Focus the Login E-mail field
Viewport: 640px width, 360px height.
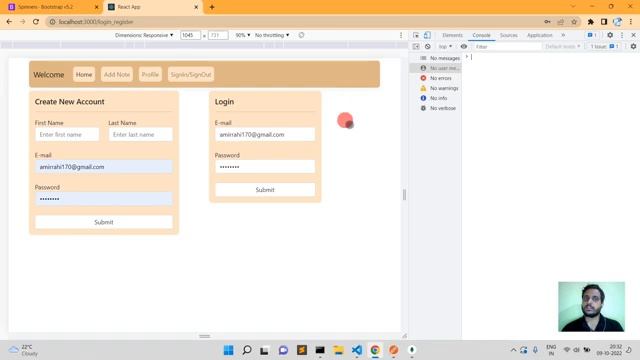click(265, 134)
